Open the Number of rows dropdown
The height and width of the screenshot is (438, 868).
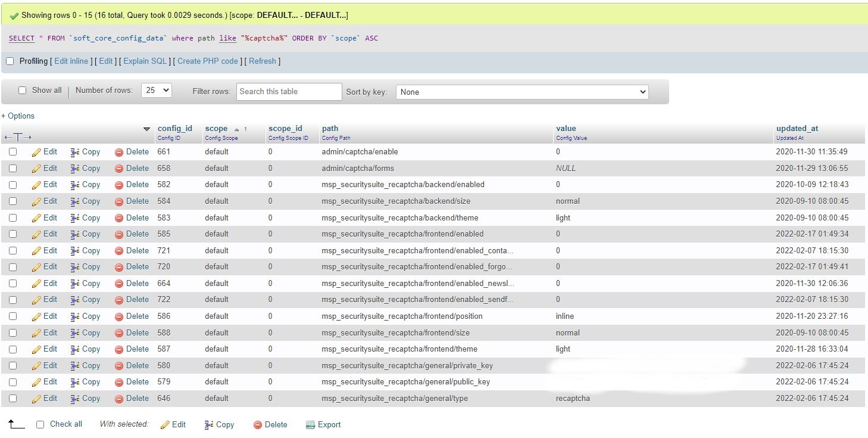coord(157,91)
